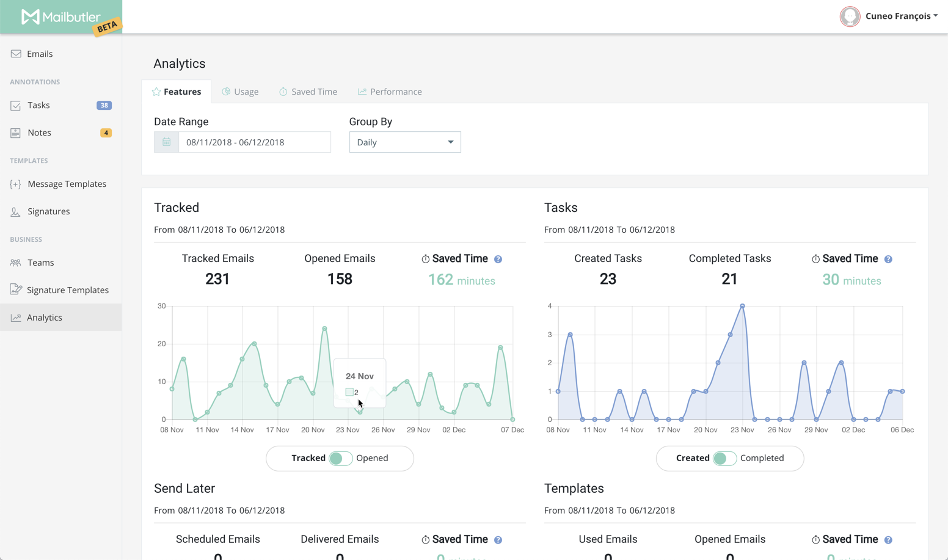Click the Tasks checkbox icon in sidebar

16,106
